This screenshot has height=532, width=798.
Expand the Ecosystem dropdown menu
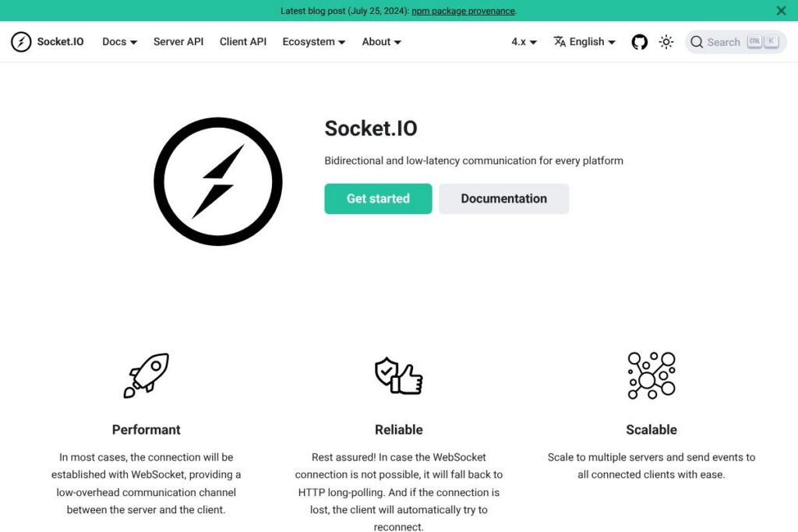(313, 42)
